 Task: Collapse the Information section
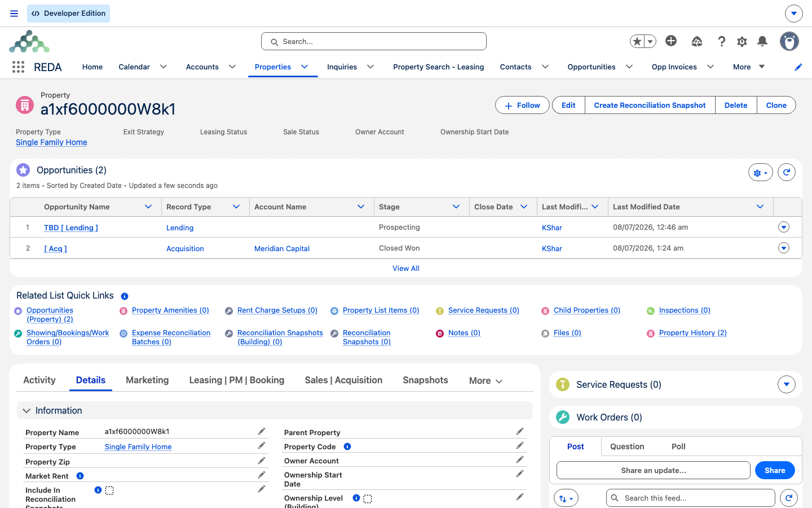tap(27, 411)
